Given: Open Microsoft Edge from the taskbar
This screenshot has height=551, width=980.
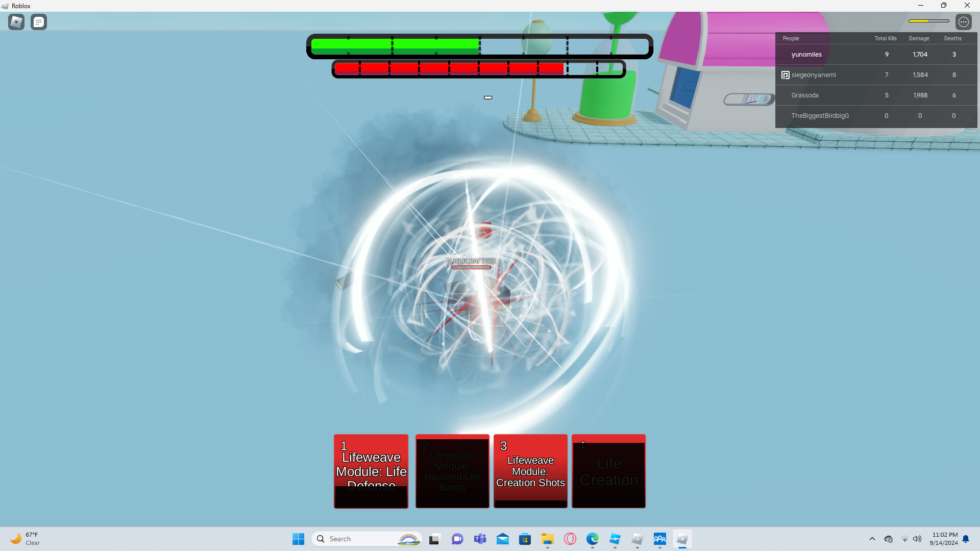Looking at the screenshot, I should tap(592, 539).
